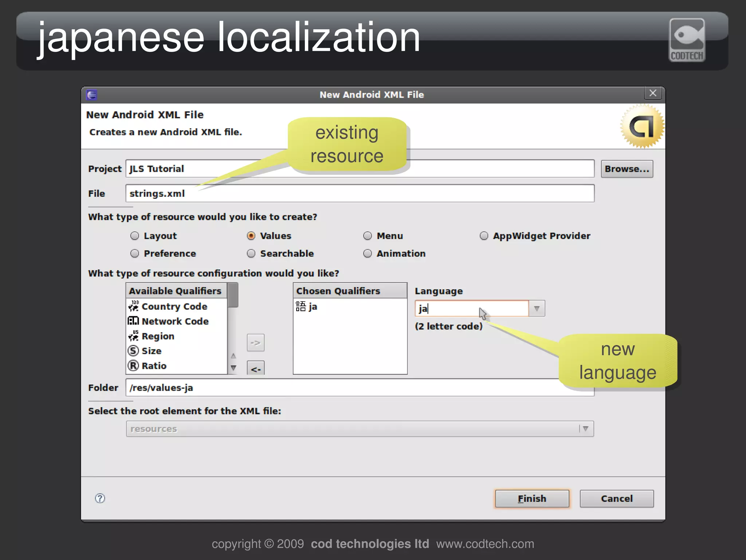This screenshot has width=746, height=560.
Task: Select the Preference resource type
Action: (163, 253)
